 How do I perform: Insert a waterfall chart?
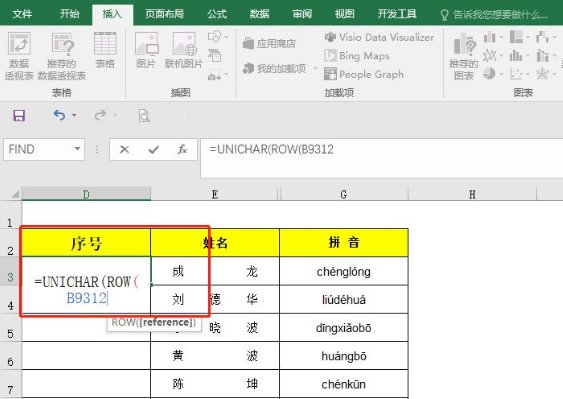click(542, 37)
